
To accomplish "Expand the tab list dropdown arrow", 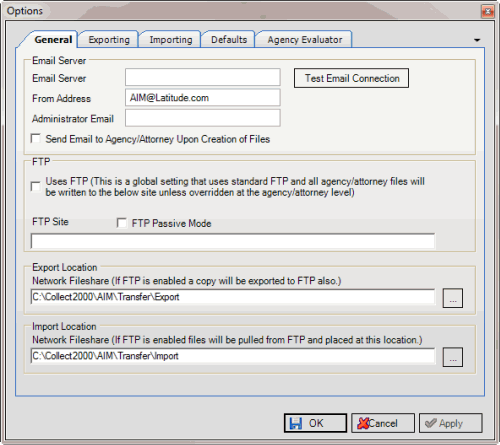I will click(477, 40).
